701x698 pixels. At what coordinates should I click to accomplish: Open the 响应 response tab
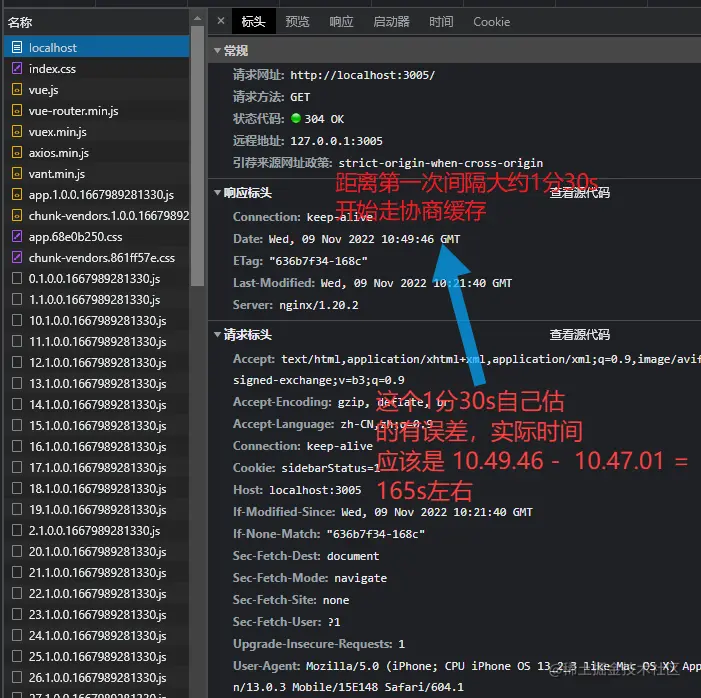pos(341,21)
